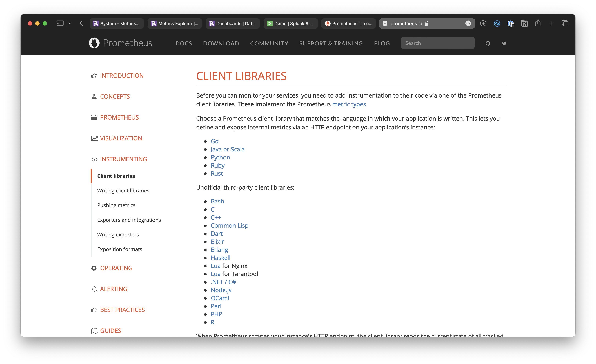Viewport: 596px width, 364px height.
Task: Open the Python client link
Action: pos(220,157)
